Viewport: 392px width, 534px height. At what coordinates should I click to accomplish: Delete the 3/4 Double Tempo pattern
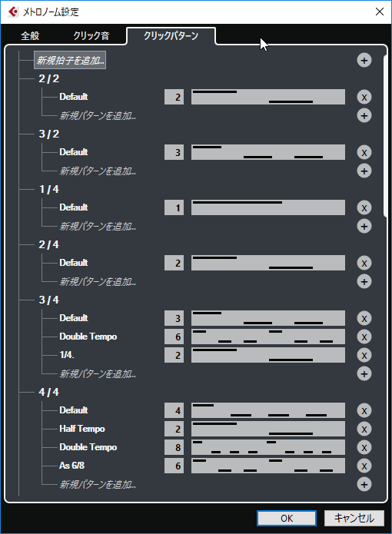click(x=364, y=337)
